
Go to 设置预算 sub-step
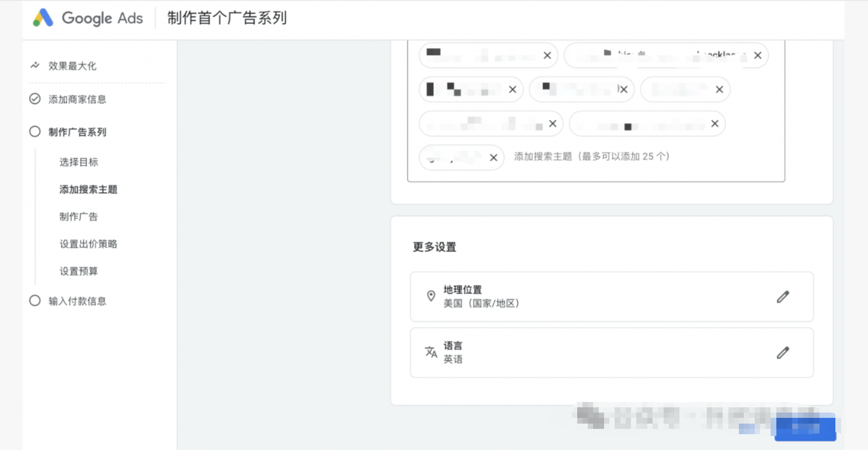point(79,272)
